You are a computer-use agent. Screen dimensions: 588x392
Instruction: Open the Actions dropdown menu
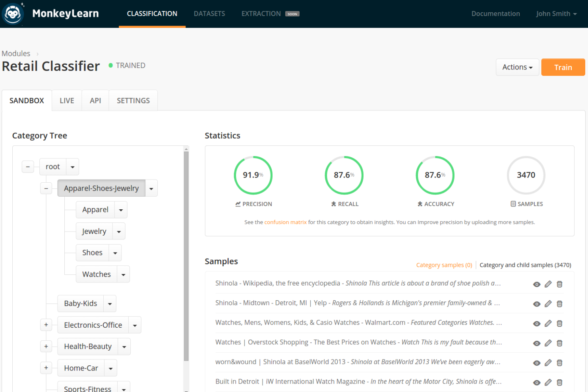(x=517, y=67)
